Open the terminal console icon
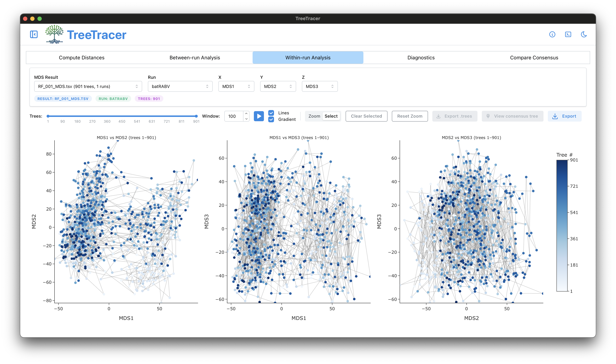 (x=568, y=34)
